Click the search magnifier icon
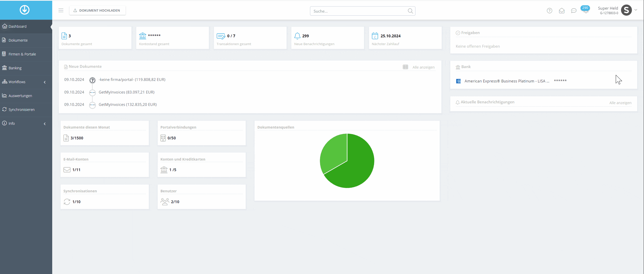 click(410, 11)
